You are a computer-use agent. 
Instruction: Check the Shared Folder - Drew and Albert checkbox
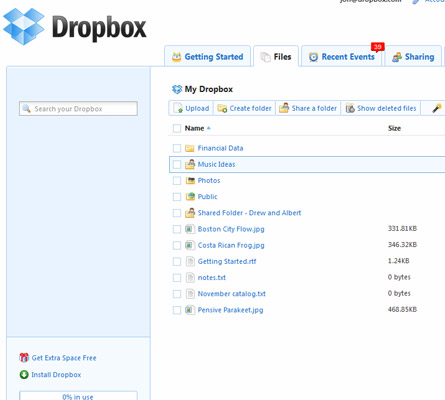pyautogui.click(x=177, y=213)
